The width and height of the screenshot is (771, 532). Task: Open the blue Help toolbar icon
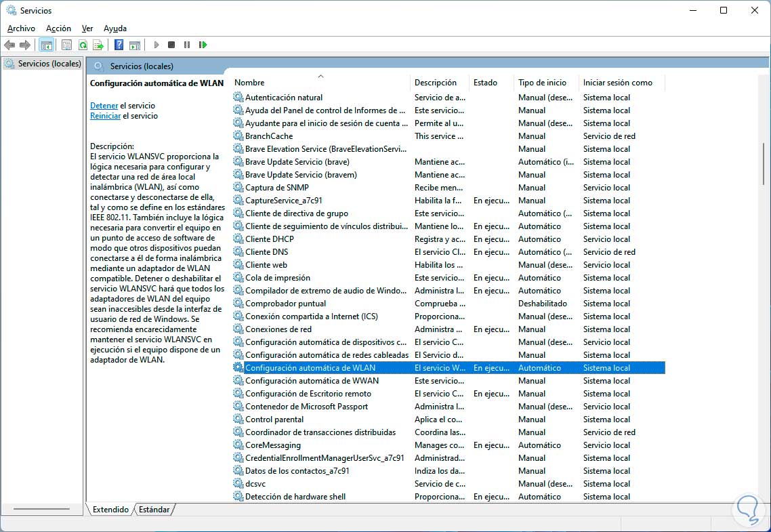pos(119,45)
